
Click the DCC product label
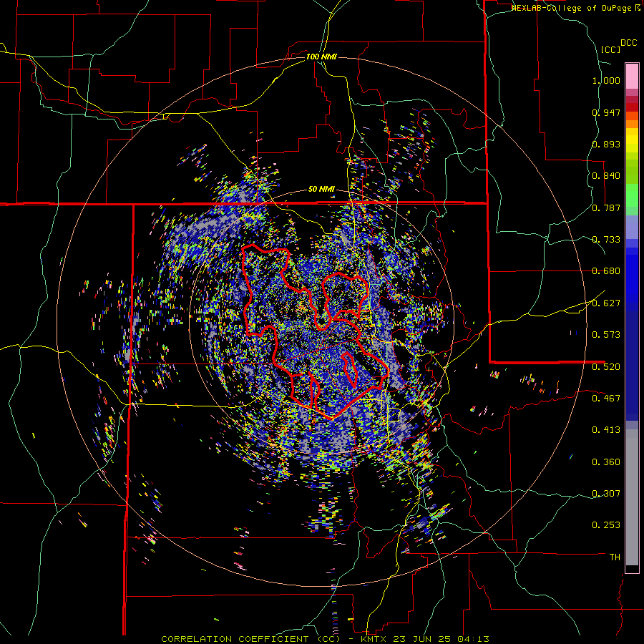tap(628, 43)
